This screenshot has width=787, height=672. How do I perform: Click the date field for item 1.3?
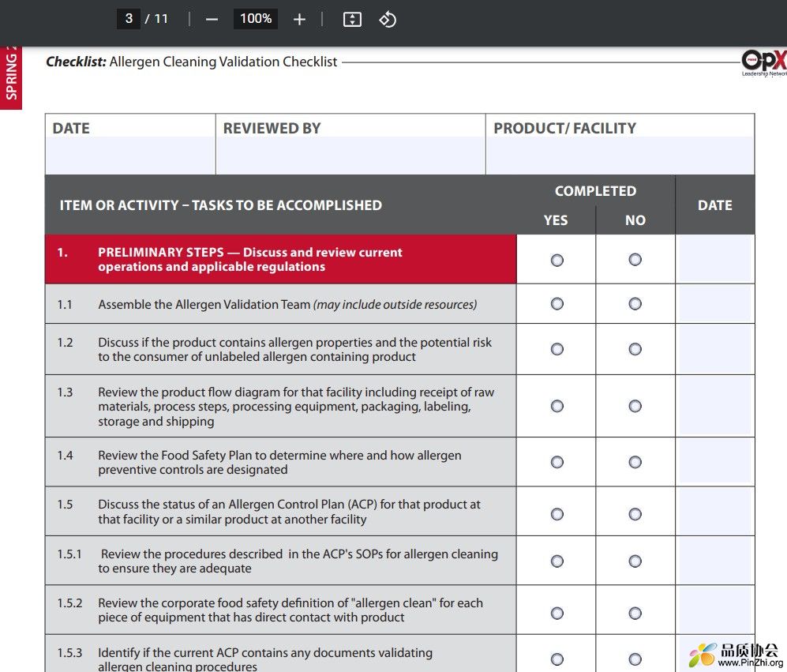click(714, 406)
